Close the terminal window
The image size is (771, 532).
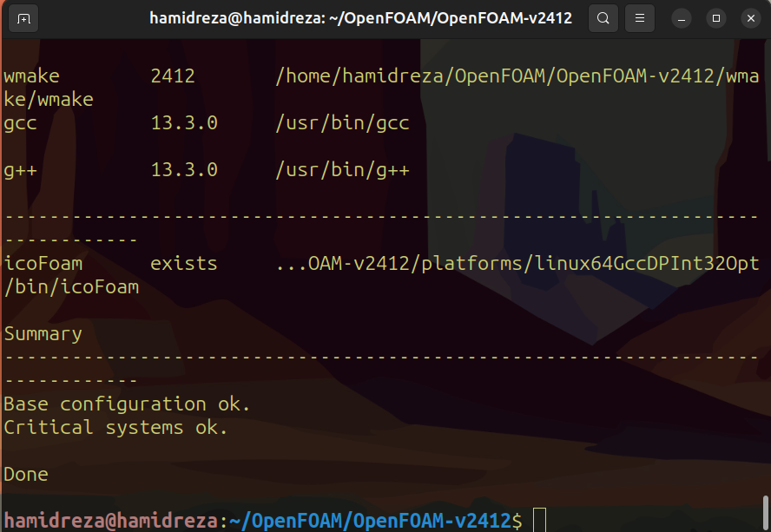(751, 19)
